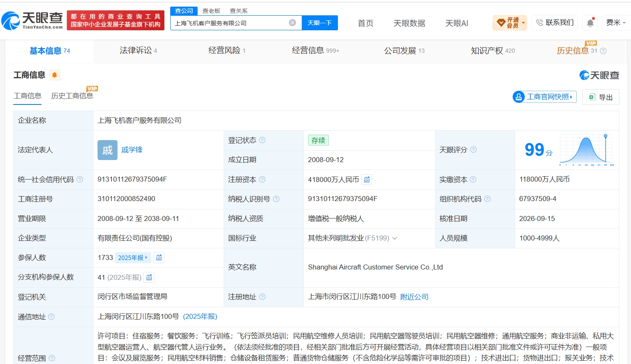Click the orange alert bell beside 工商信息
The height and width of the screenshot is (364, 631).
[x=54, y=75]
